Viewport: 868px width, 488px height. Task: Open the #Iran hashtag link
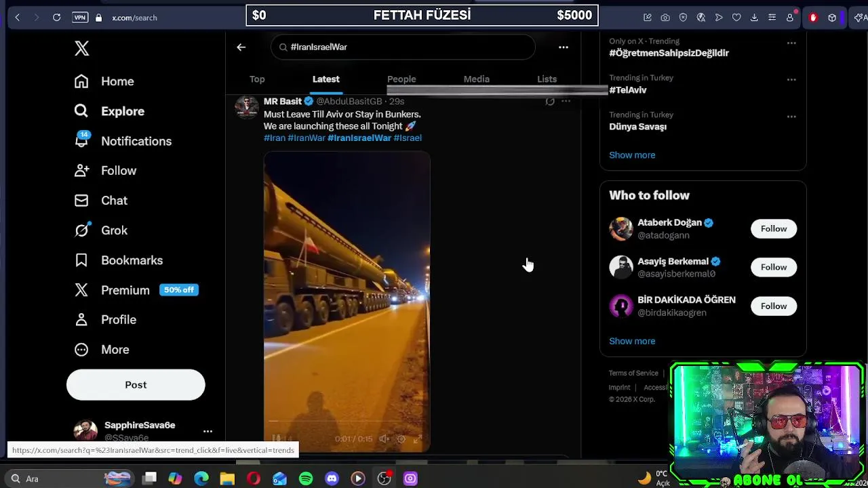[275, 138]
